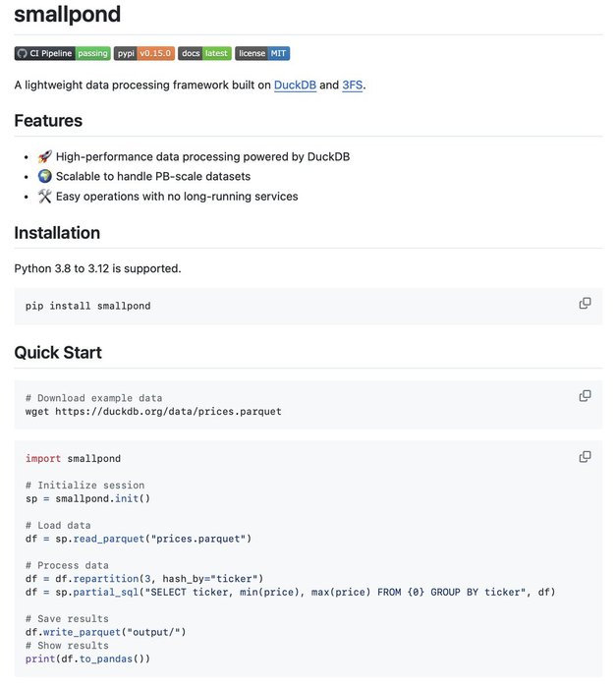The image size is (616, 688).
Task: Copy the pip install smallpond command
Action: click(x=585, y=304)
